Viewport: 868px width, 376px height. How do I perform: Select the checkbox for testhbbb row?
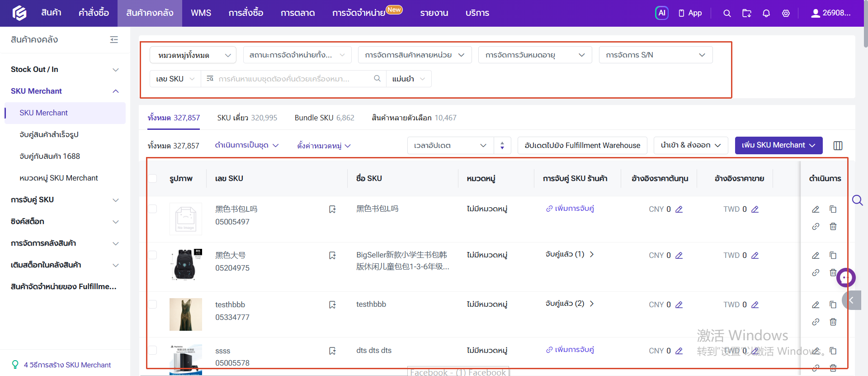pyautogui.click(x=153, y=305)
